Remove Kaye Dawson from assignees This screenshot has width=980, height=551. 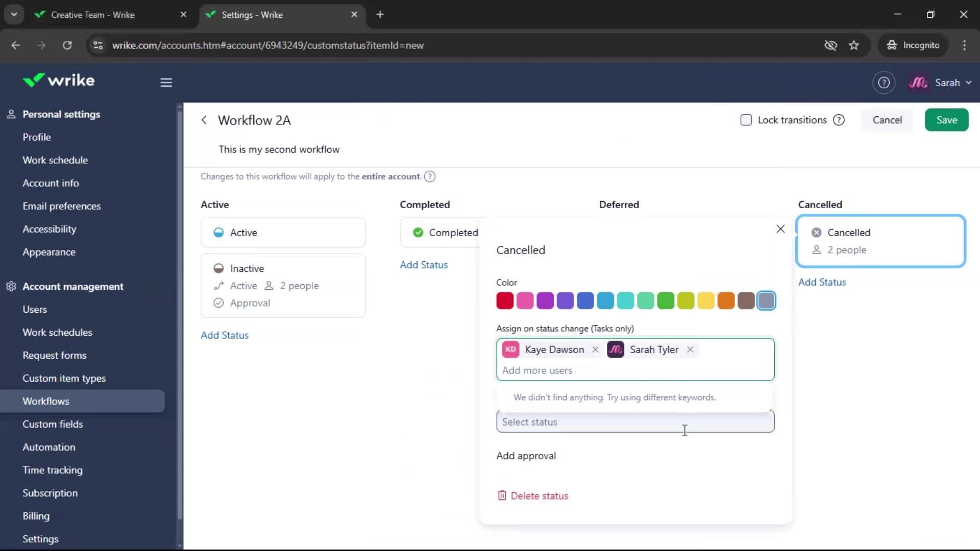pos(595,350)
